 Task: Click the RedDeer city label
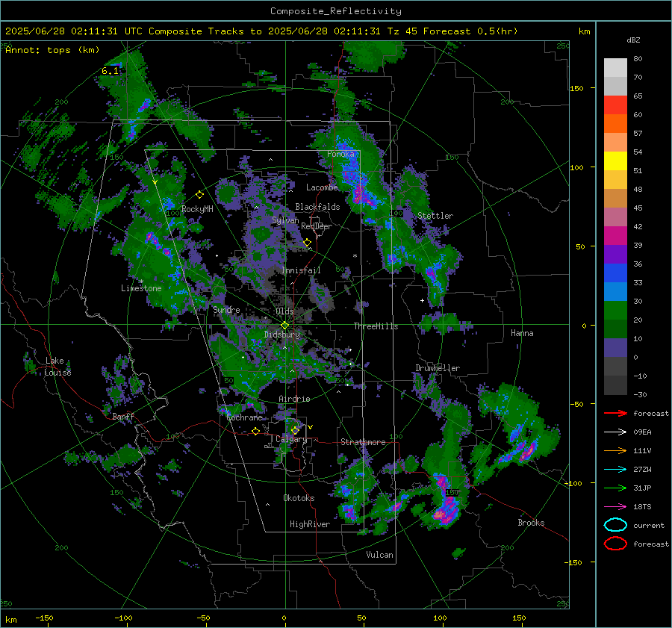point(317,226)
